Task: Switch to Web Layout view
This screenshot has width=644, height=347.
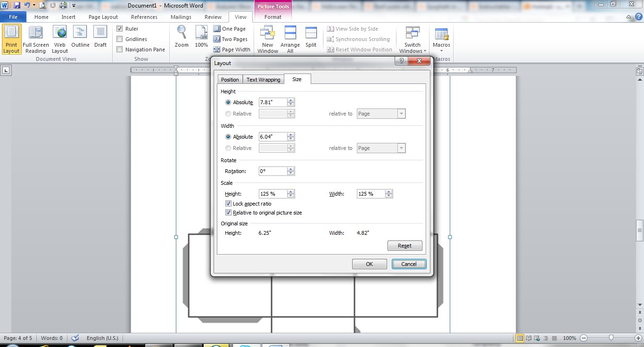Action: click(x=60, y=39)
